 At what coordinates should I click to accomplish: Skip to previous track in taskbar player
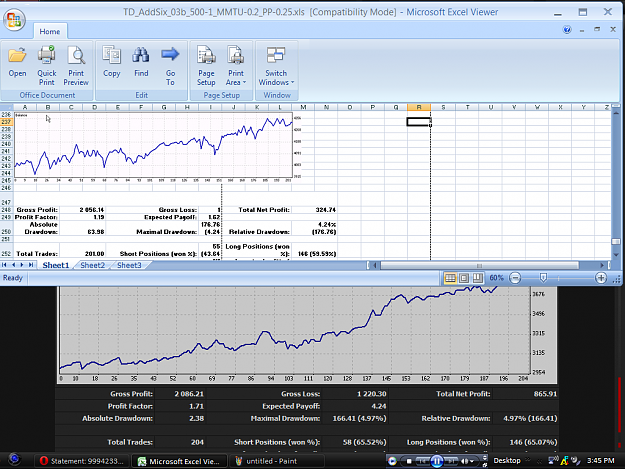tap(423, 461)
